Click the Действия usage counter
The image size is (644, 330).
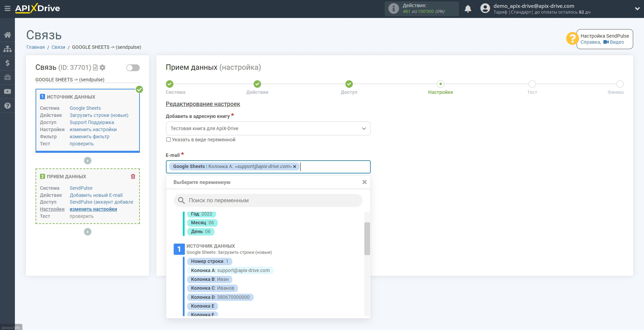(x=422, y=8)
